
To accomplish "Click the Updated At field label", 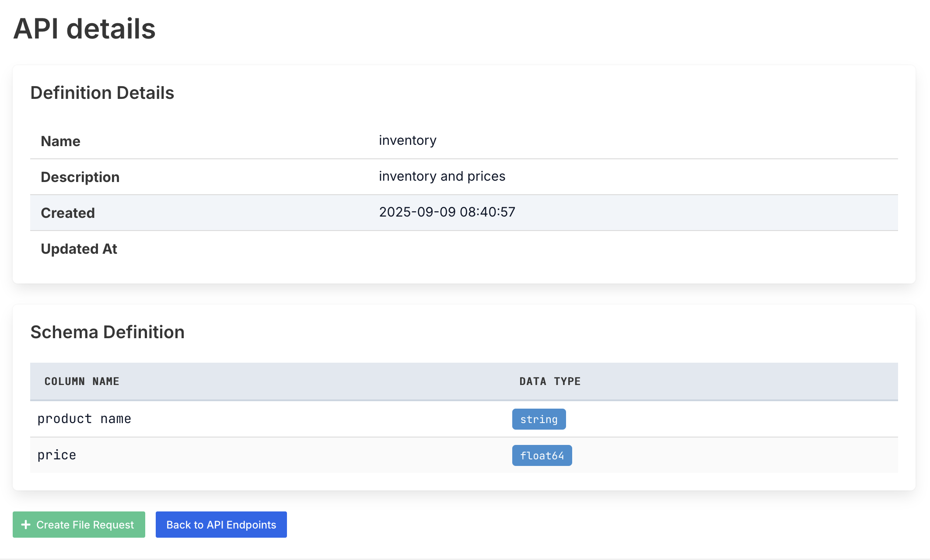I will point(79,249).
